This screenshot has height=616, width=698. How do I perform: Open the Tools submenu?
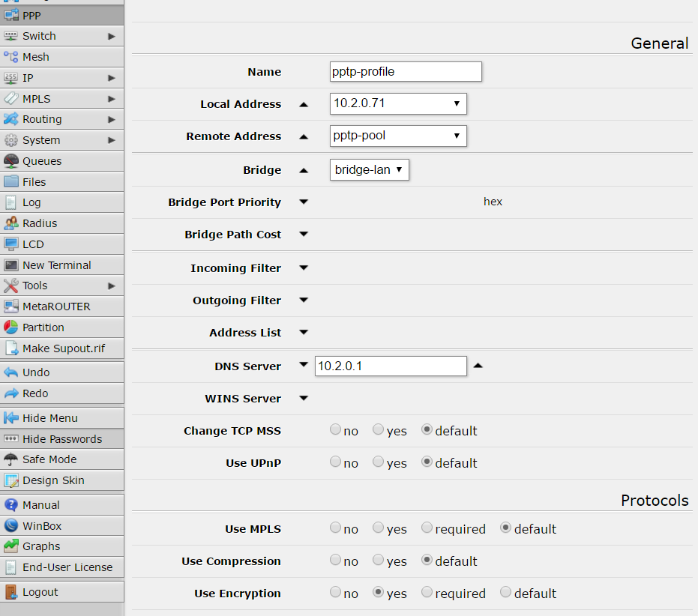(62, 286)
